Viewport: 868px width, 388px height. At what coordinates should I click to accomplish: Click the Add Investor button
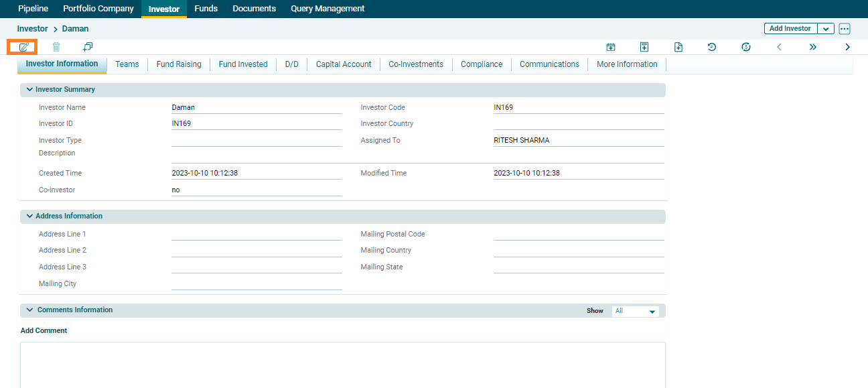(x=790, y=29)
